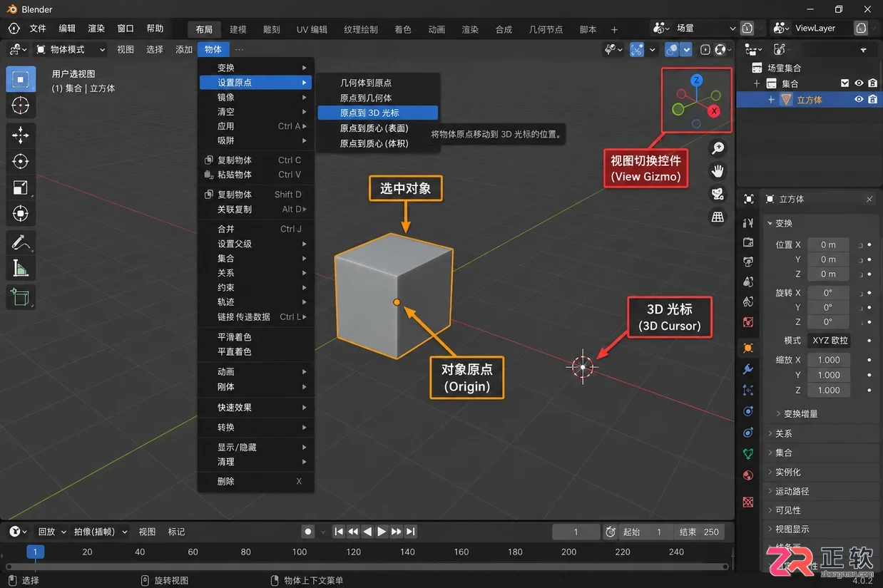Toggle the viewport overlays button

click(x=672, y=49)
